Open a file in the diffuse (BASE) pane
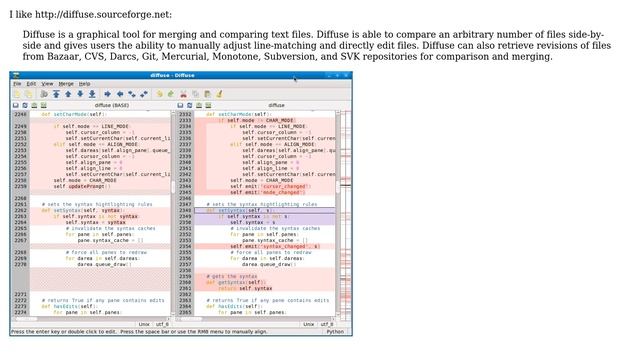This screenshot has height=360, width=640. 16,105
